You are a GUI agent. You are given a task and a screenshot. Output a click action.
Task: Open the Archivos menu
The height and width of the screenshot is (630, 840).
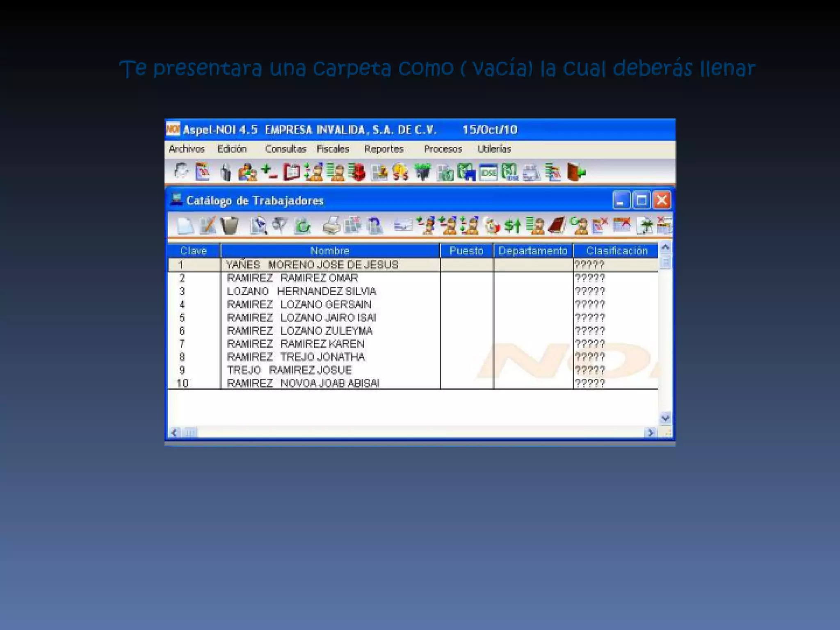pos(187,149)
